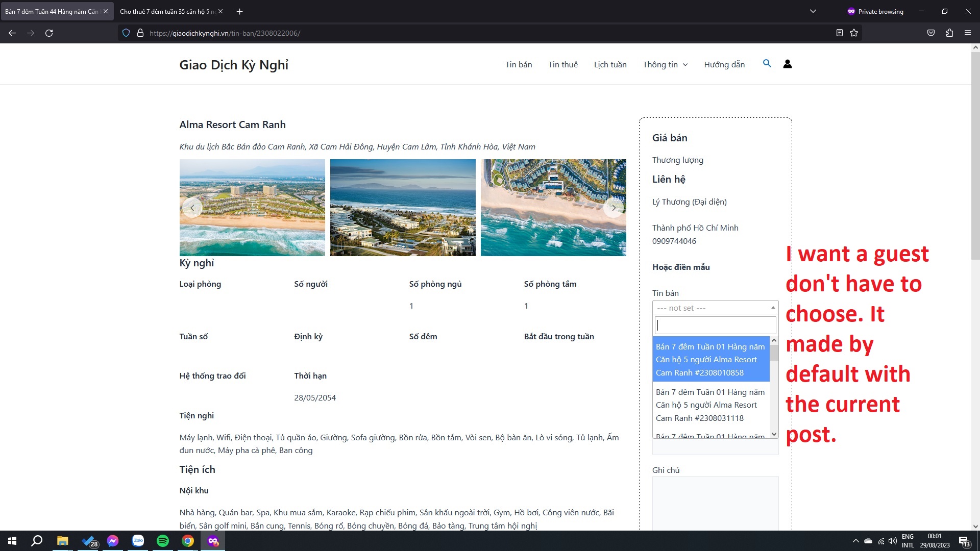Click the site search magnifier icon
The width and height of the screenshot is (980, 551).
click(767, 64)
